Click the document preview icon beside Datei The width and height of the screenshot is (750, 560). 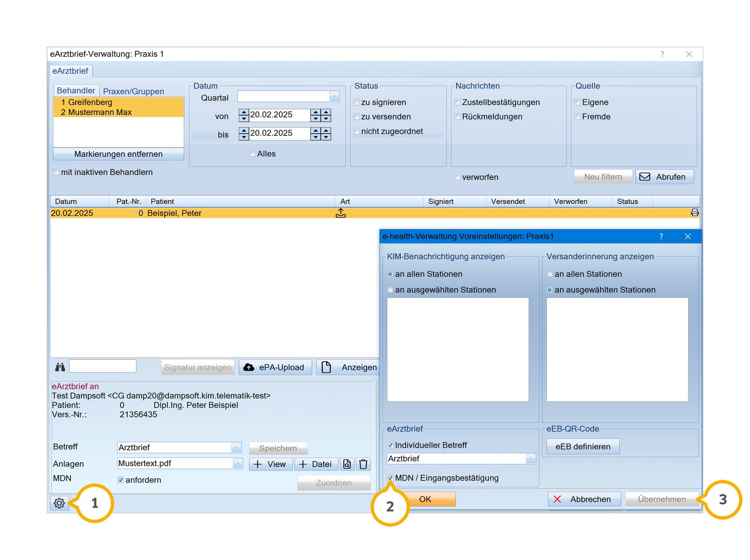347,464
